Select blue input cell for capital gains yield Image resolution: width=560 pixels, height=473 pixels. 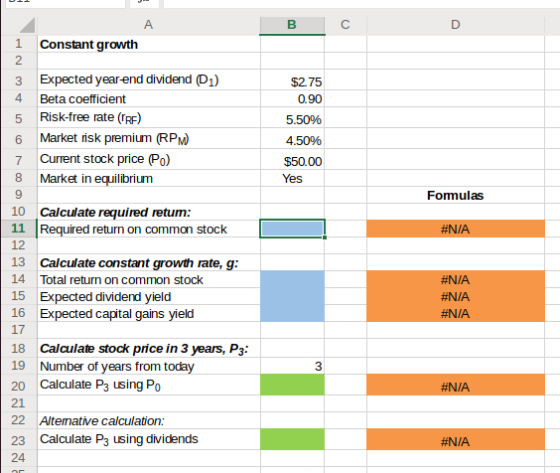coord(292,313)
